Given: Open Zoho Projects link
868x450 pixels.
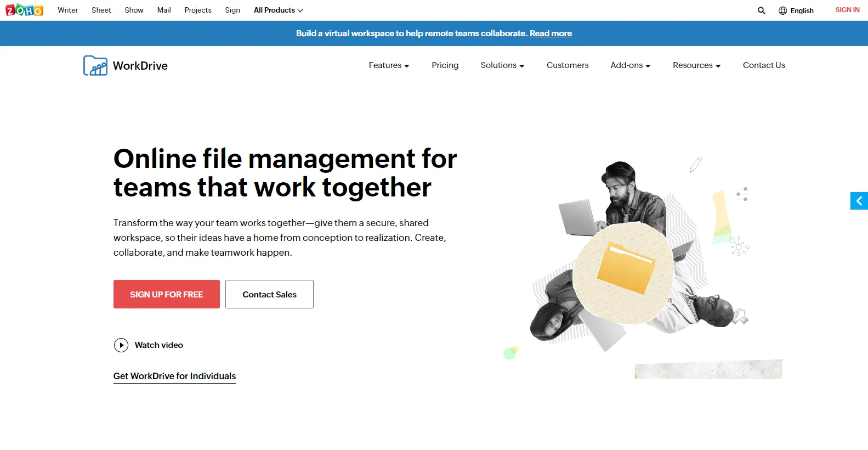Looking at the screenshot, I should click(198, 10).
